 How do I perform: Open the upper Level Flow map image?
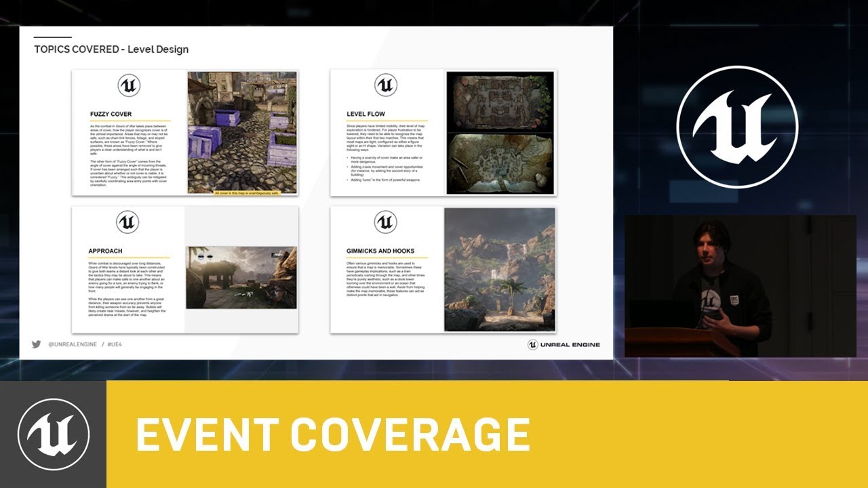coord(500,102)
